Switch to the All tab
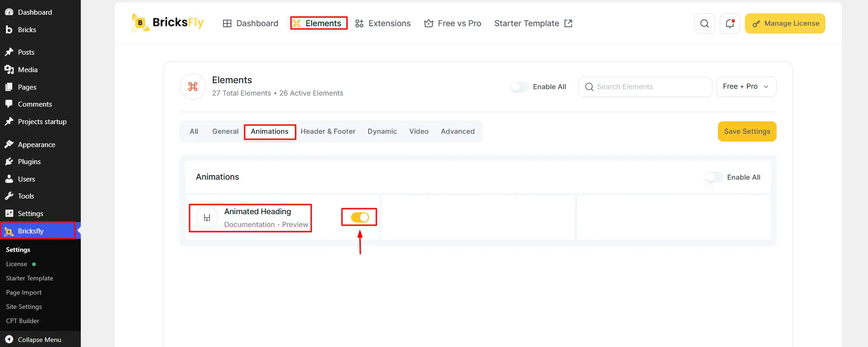The width and height of the screenshot is (868, 347). click(194, 131)
